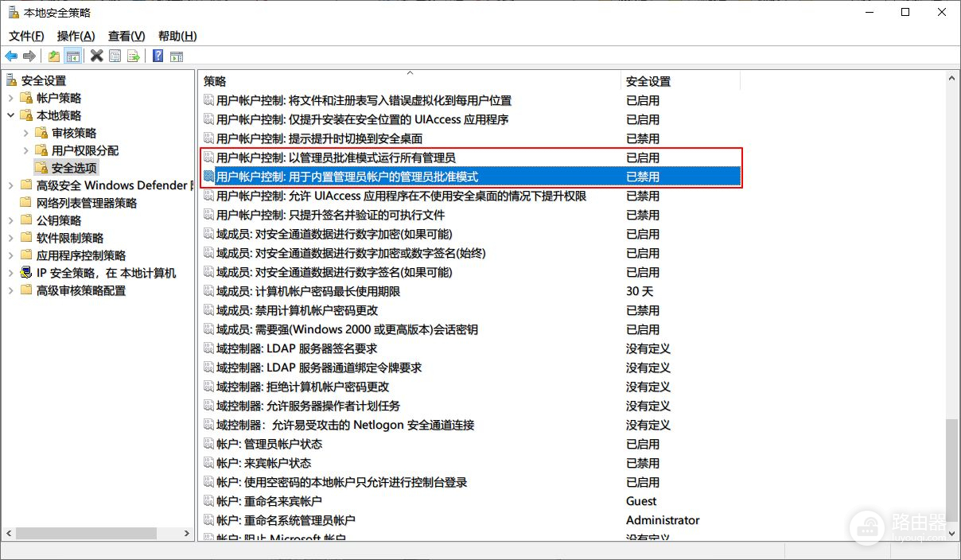Click the tree pane horizontal scroll left arrow
Screen dimensions: 961x560
point(9,534)
